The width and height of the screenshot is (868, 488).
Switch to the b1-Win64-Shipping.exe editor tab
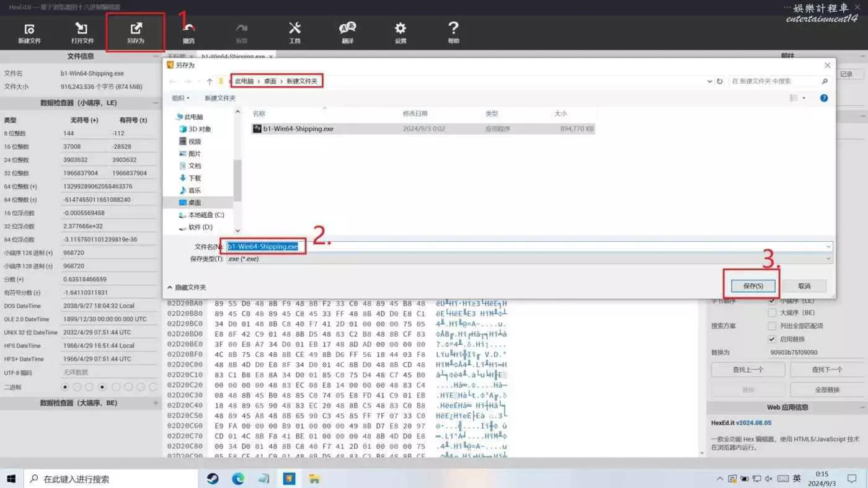tap(233, 56)
